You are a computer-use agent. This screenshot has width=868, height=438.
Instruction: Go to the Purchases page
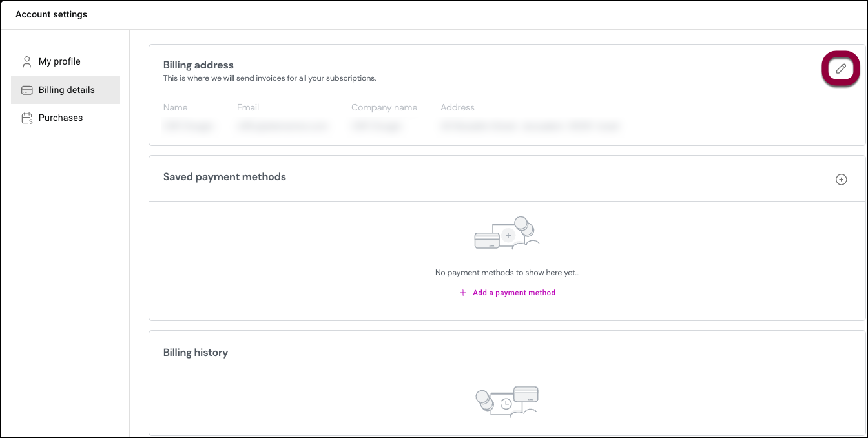61,118
